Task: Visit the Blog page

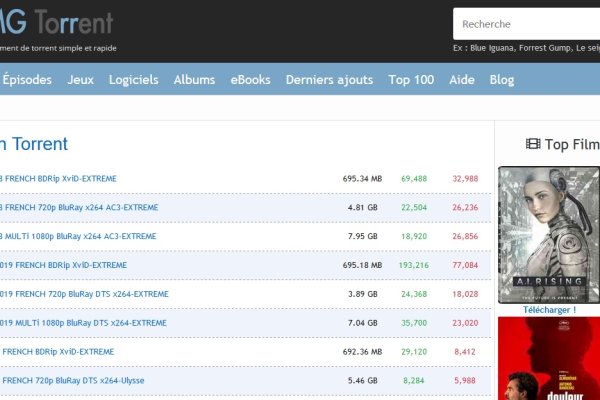Action: coord(502,80)
